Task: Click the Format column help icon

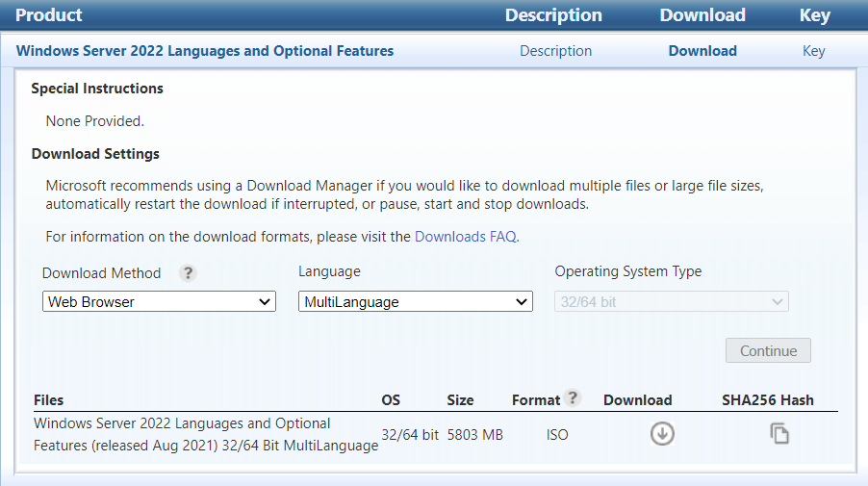Action: [574, 398]
